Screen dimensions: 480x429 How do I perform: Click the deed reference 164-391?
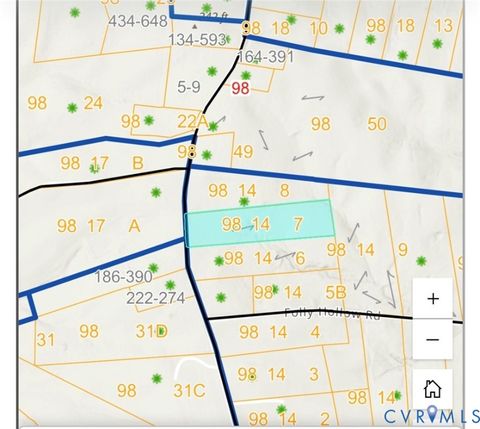click(266, 57)
